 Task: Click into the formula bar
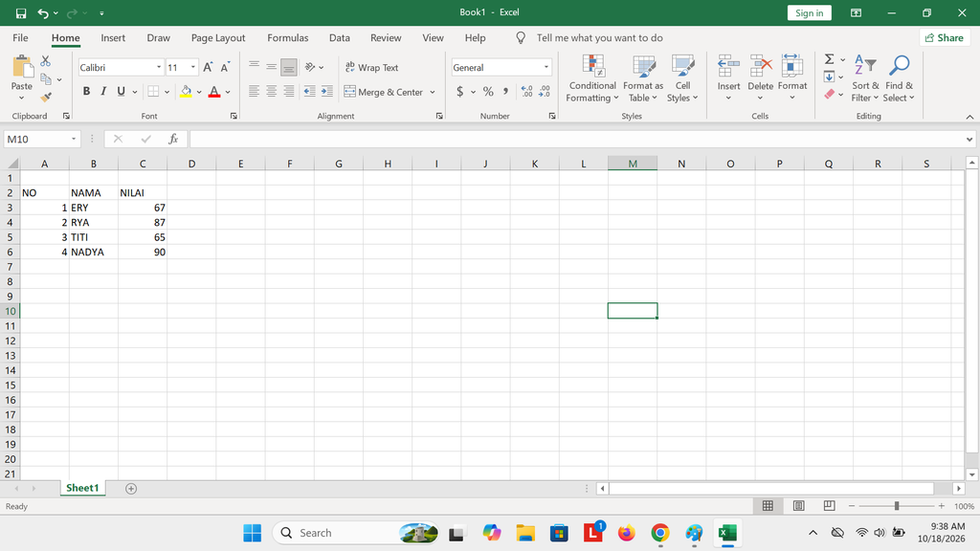pyautogui.click(x=576, y=139)
